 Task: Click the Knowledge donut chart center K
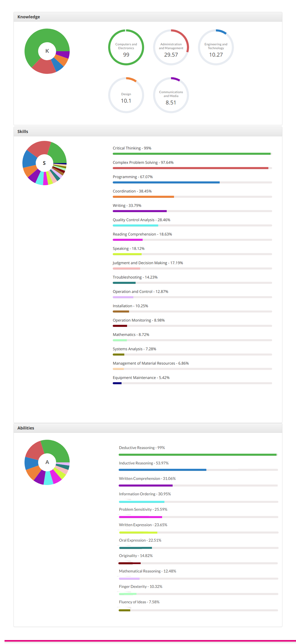pyautogui.click(x=47, y=51)
